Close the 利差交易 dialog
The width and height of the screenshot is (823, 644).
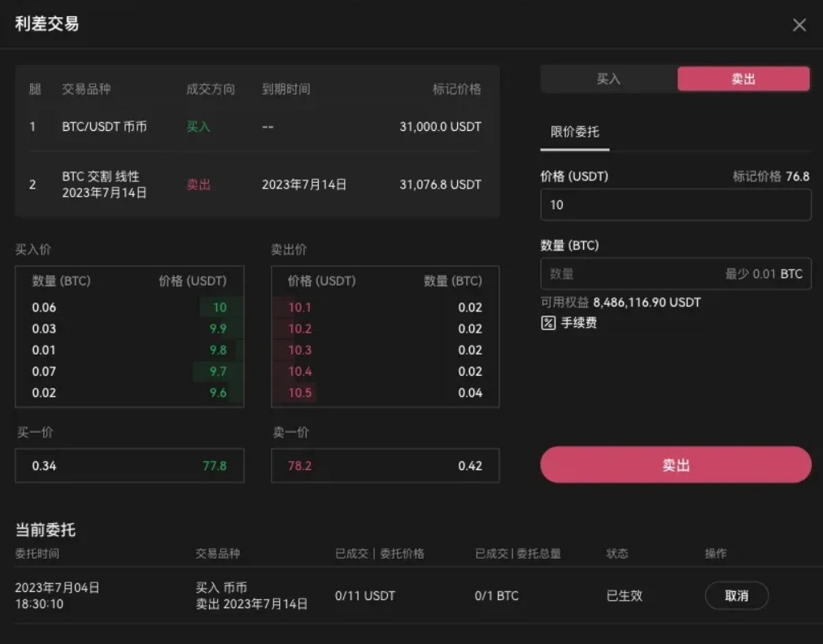point(799,24)
